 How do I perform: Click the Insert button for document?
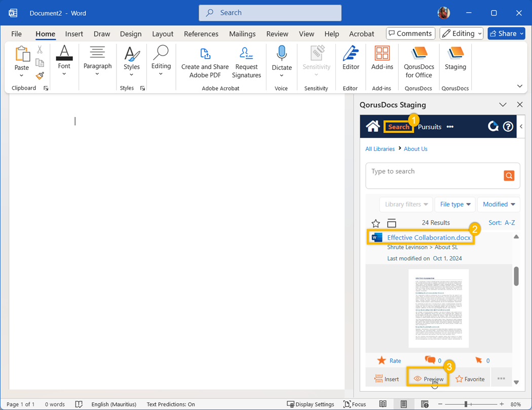[387, 379]
